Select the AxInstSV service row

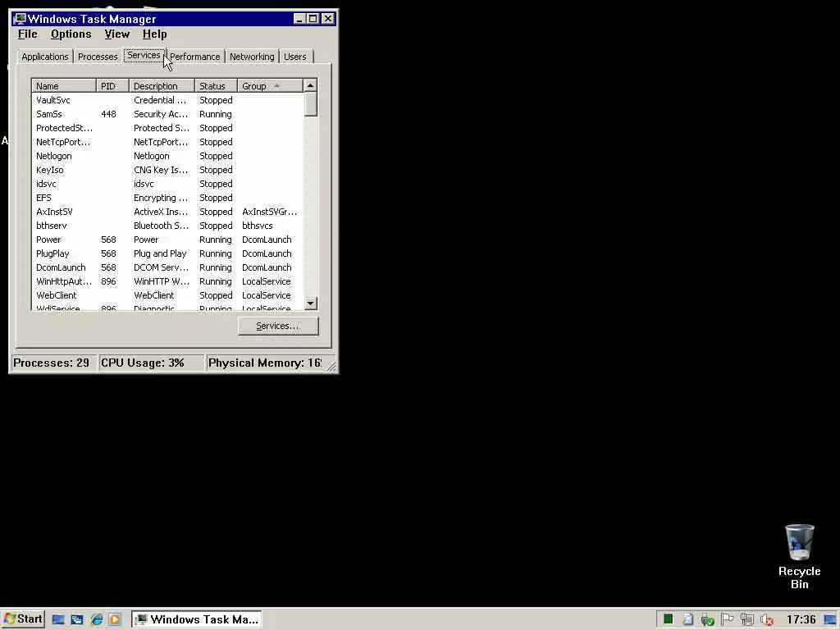point(167,212)
